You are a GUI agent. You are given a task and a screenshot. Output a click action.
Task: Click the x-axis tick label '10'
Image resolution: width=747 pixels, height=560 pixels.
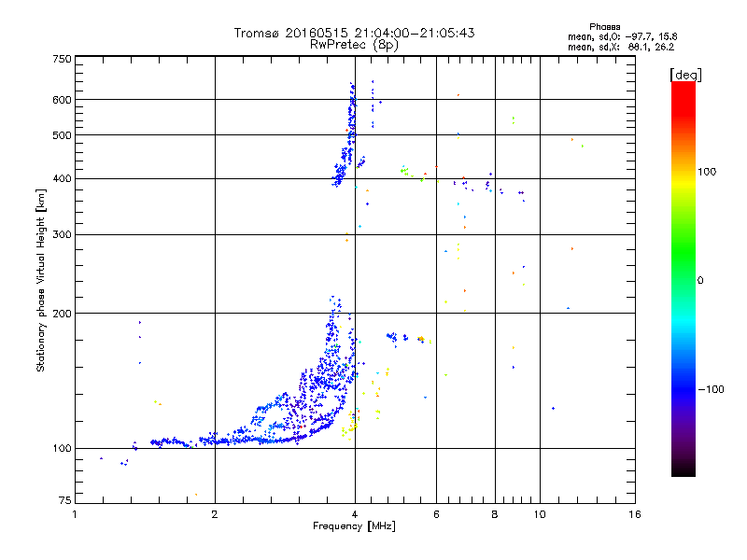tap(540, 514)
